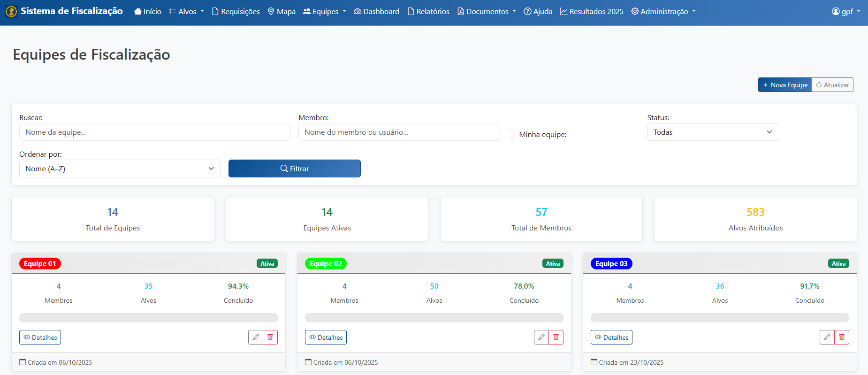The height and width of the screenshot is (375, 868).
Task: View Detalhes of Equipe 01
Action: (40, 337)
